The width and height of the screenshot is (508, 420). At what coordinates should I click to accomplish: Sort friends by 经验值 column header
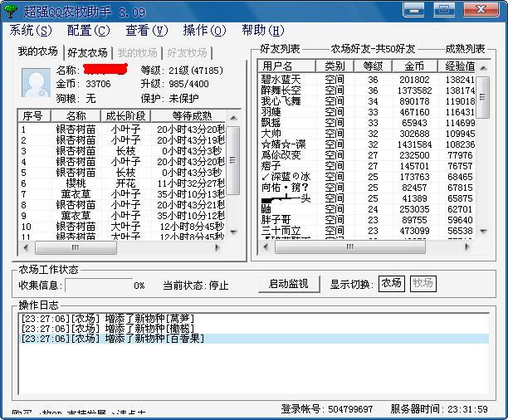(457, 66)
